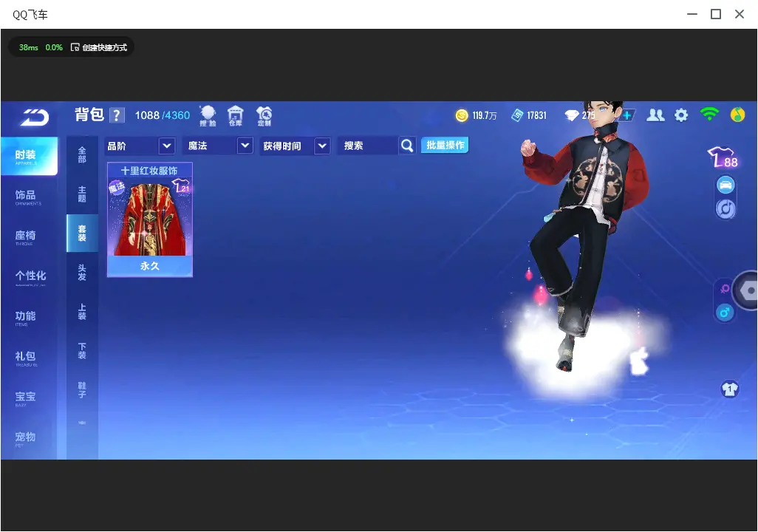Image resolution: width=758 pixels, height=532 pixels.
Task: Click the hexagon joystick button
Action: [747, 290]
